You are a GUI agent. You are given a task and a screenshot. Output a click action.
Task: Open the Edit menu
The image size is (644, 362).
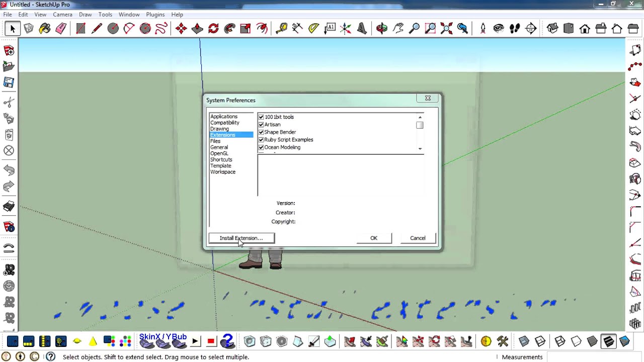[23, 15]
